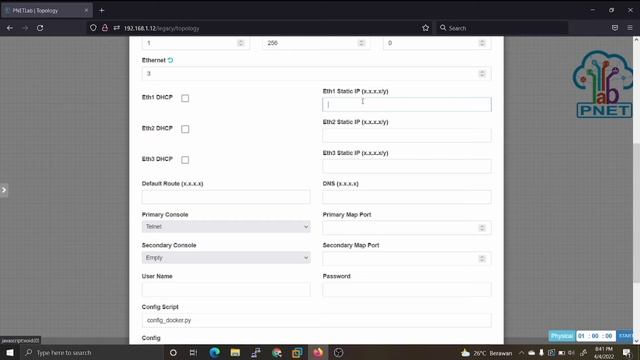640x360 pixels.
Task: Click the START timer button
Action: click(625, 336)
